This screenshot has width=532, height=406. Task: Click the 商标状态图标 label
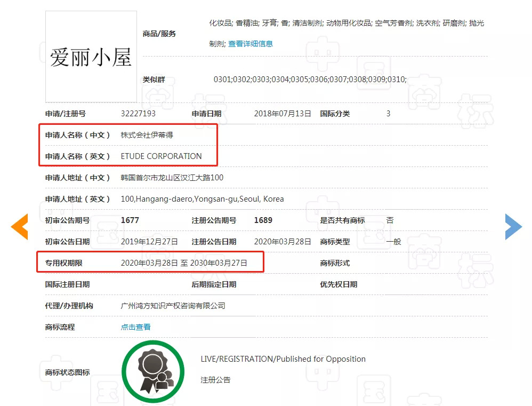[68, 372]
